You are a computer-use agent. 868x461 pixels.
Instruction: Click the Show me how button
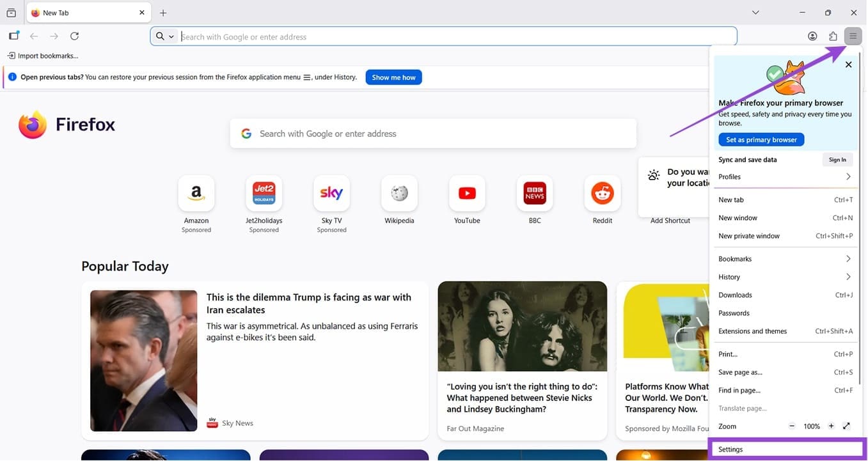coord(393,77)
